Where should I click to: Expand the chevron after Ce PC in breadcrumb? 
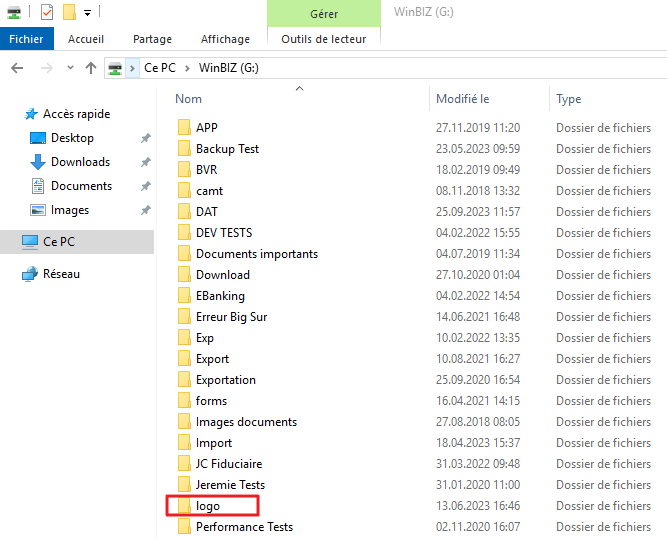click(188, 68)
